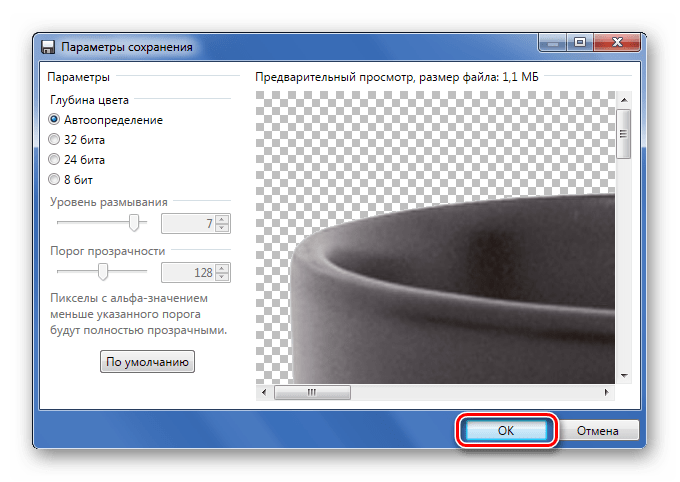Decrease the transparency threshold with the down arrow
680x482 pixels.
222,277
